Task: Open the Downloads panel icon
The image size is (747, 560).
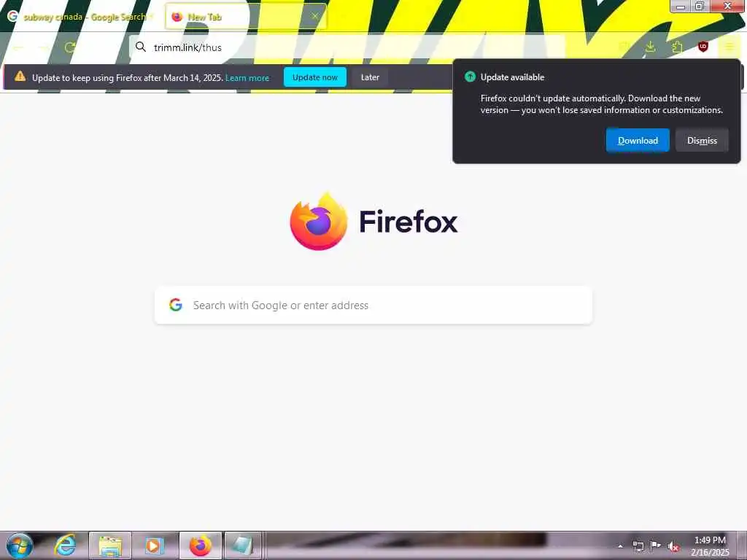Action: tap(650, 47)
